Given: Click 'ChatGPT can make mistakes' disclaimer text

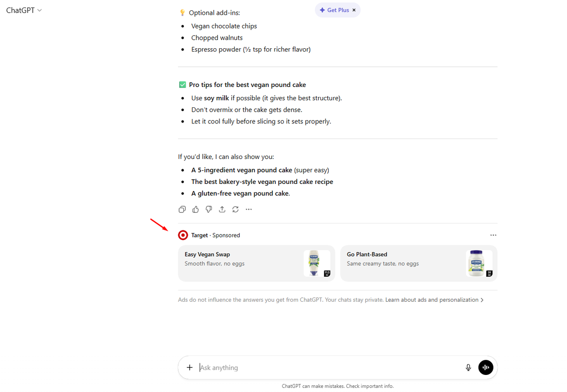Looking at the screenshot, I should point(338,386).
